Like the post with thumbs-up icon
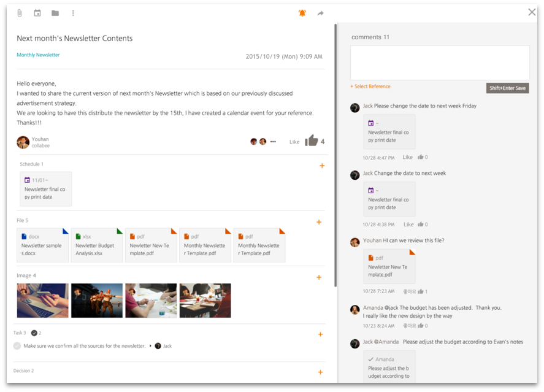 pos(311,141)
